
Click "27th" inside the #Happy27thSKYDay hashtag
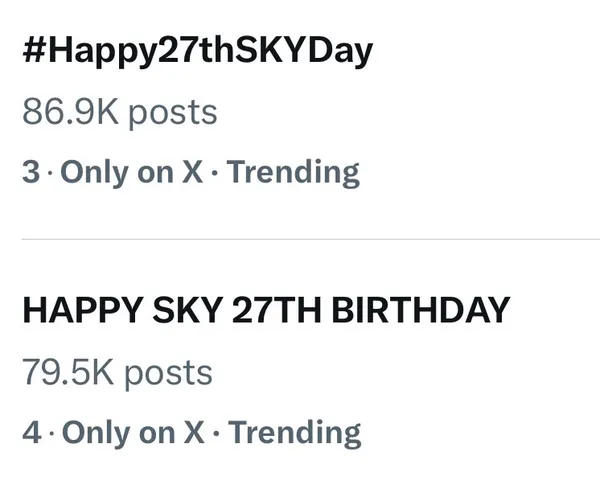pos(190,52)
